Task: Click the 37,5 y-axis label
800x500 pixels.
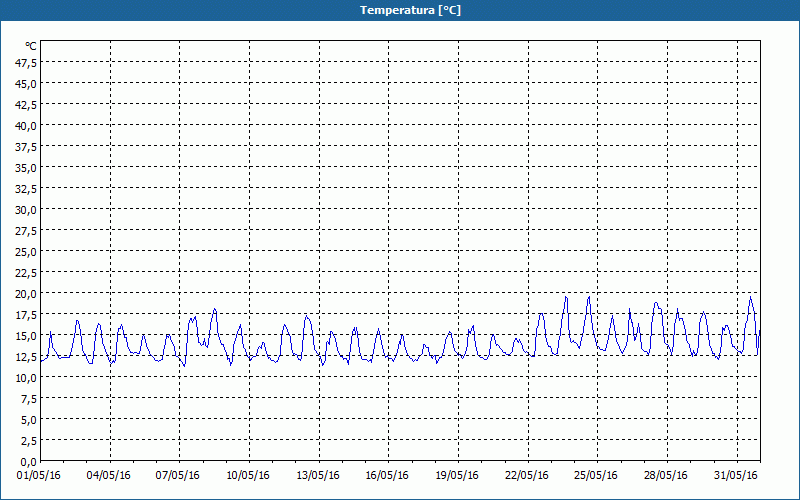Action: (27, 147)
